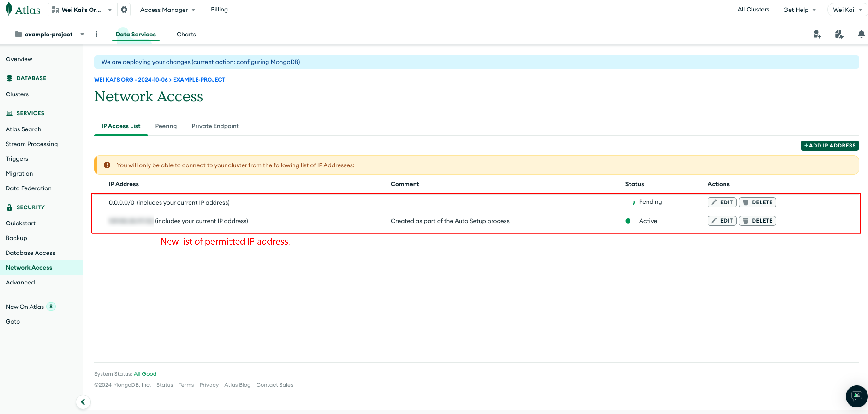Screen dimensions: 868x414
Task: Click the Atlas Search menu icon
Action: 23,129
